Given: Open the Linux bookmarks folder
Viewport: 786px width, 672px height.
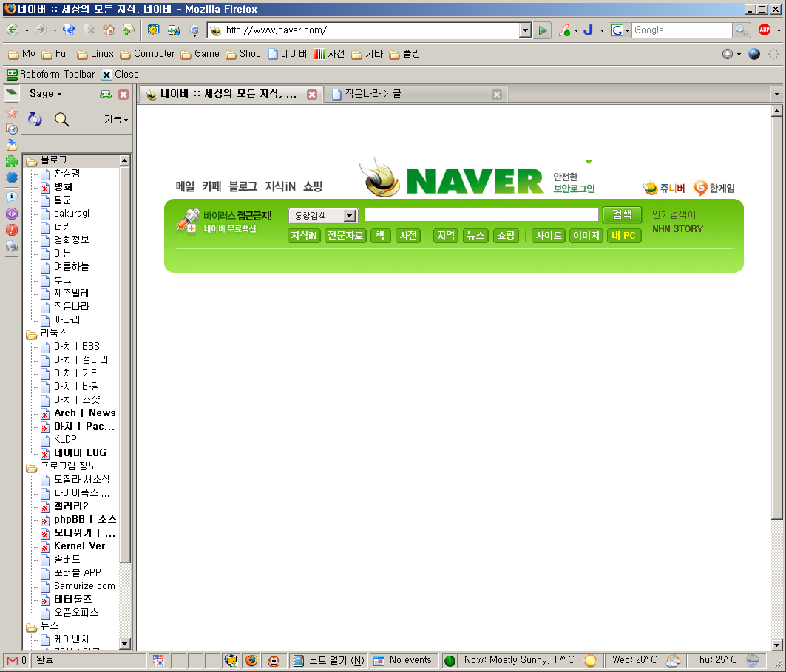Looking at the screenshot, I should point(95,54).
